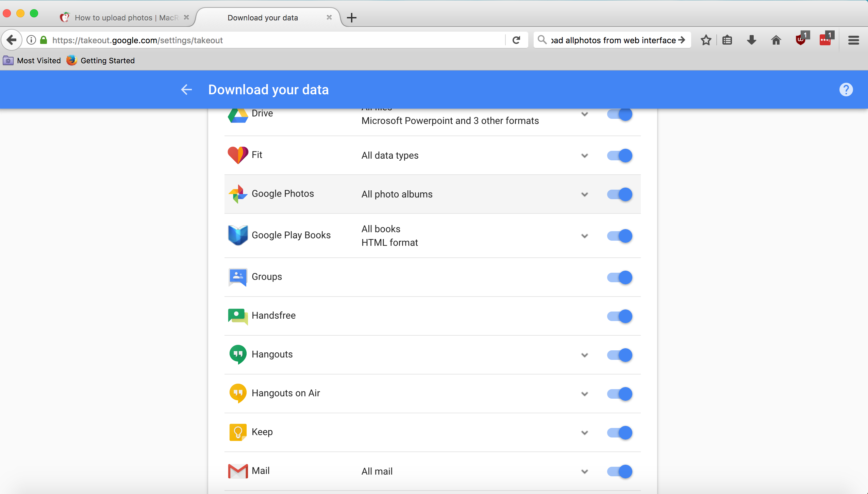Expand the Drive options chevron
868x494 pixels.
click(x=585, y=114)
